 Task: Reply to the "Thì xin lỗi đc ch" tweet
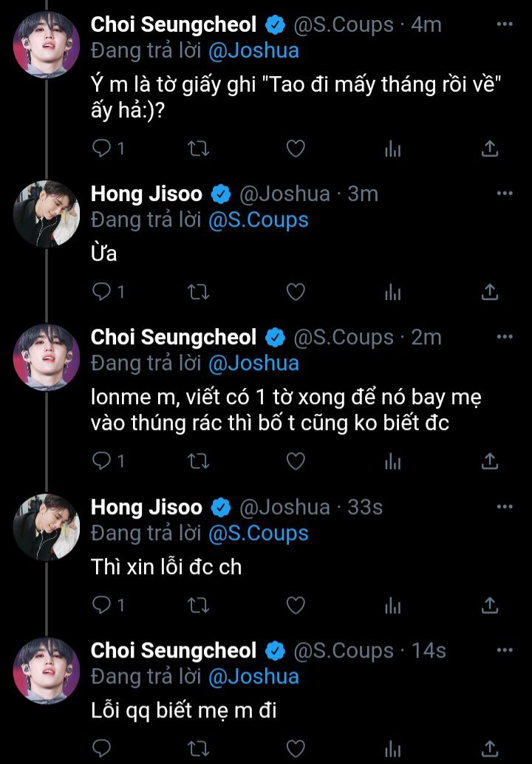(101, 605)
